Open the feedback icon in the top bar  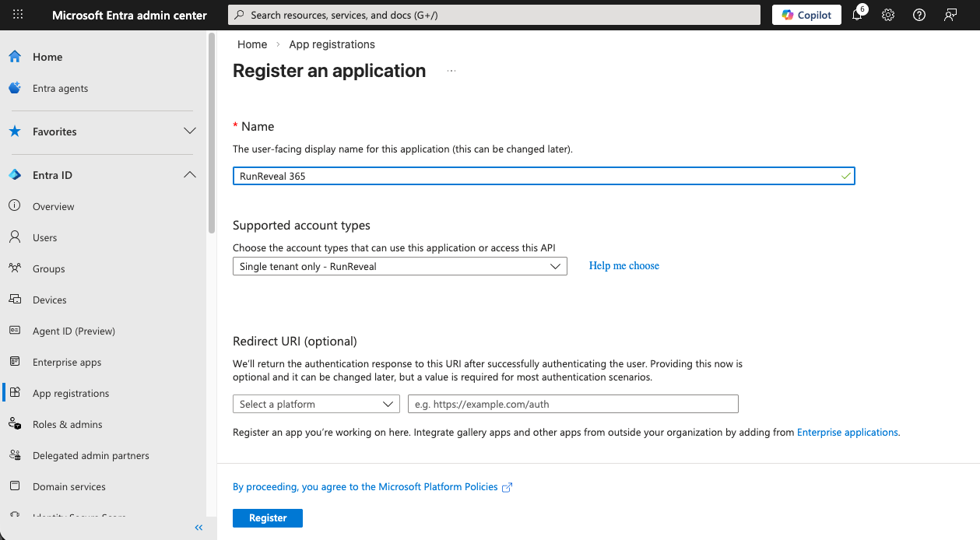pos(950,15)
